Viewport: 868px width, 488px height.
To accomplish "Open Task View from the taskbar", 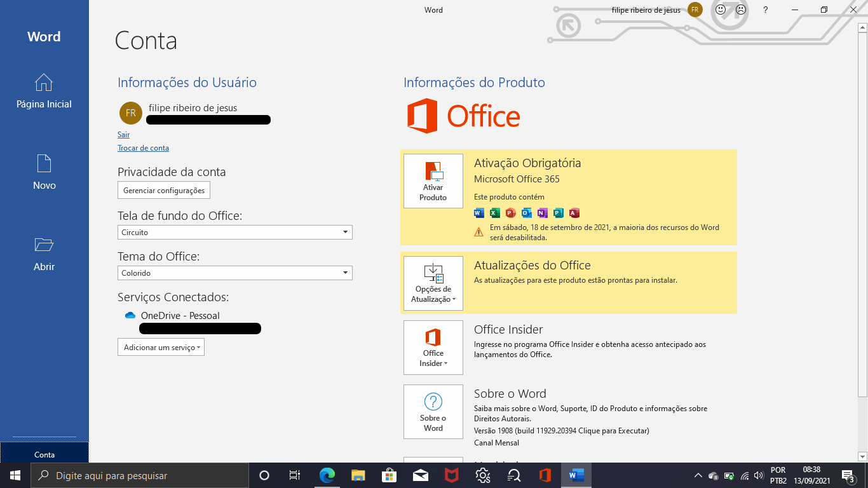I will (x=295, y=475).
